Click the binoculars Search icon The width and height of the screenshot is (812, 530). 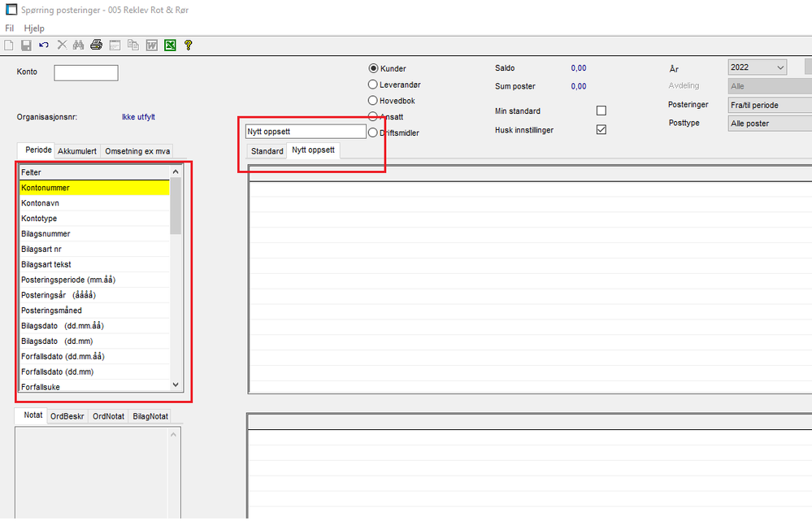pos(78,45)
